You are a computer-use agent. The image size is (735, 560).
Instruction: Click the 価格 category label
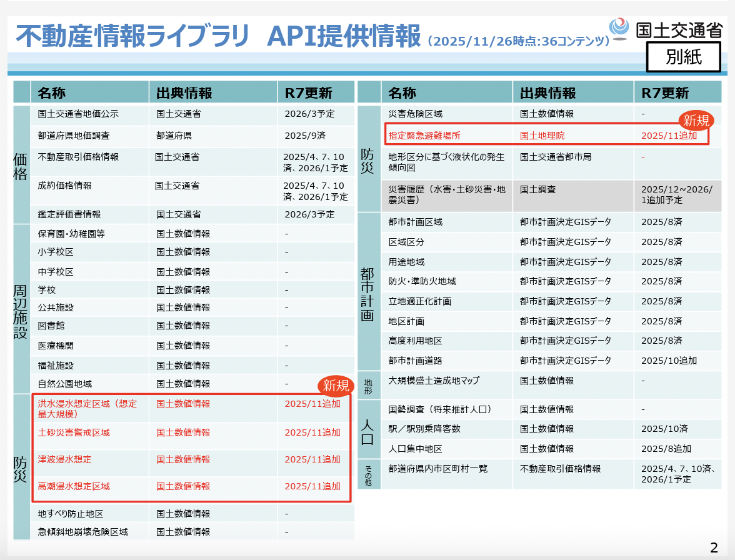click(21, 166)
